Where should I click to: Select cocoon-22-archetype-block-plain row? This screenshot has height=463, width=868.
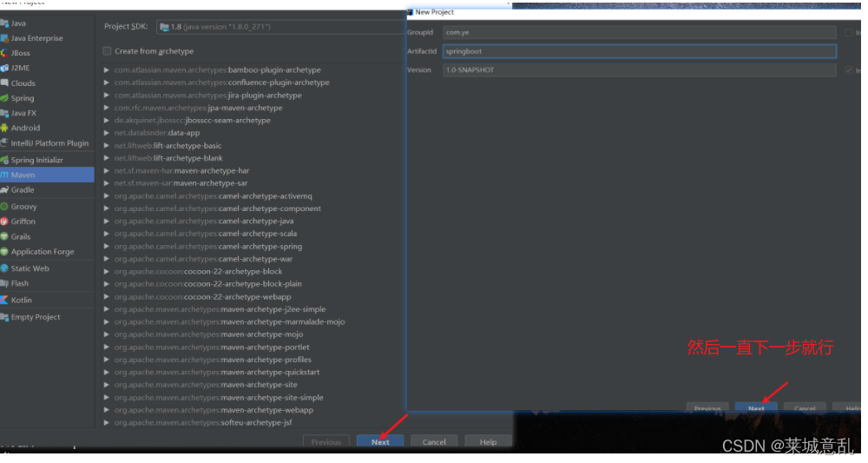coord(208,284)
